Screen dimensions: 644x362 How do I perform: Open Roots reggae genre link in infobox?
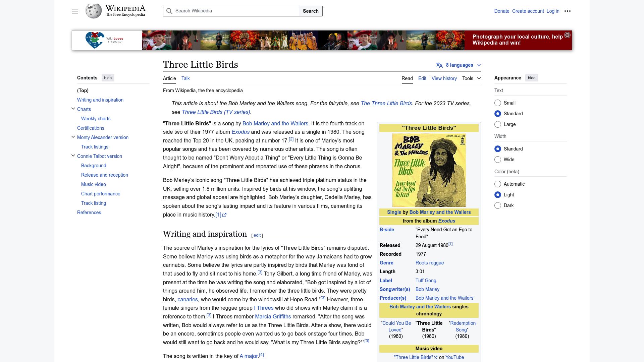tap(430, 263)
